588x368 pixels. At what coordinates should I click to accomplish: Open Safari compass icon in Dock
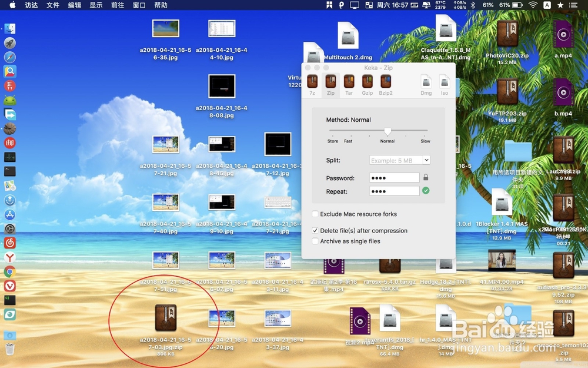click(10, 57)
